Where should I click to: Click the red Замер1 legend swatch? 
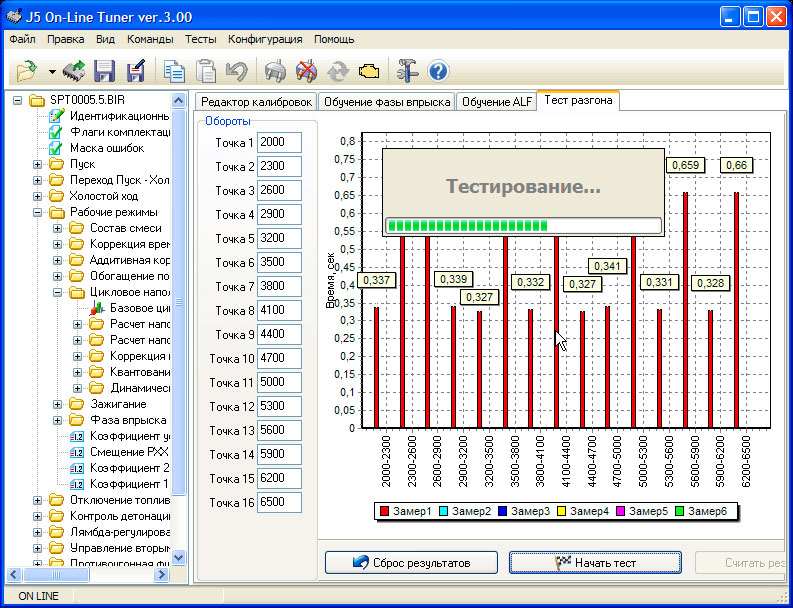point(384,512)
